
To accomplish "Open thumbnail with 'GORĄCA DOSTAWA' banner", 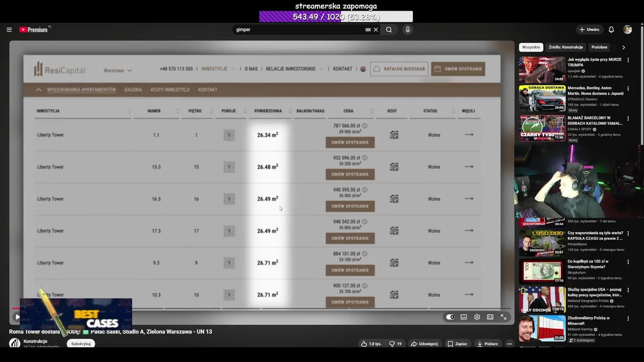I will 542,98.
